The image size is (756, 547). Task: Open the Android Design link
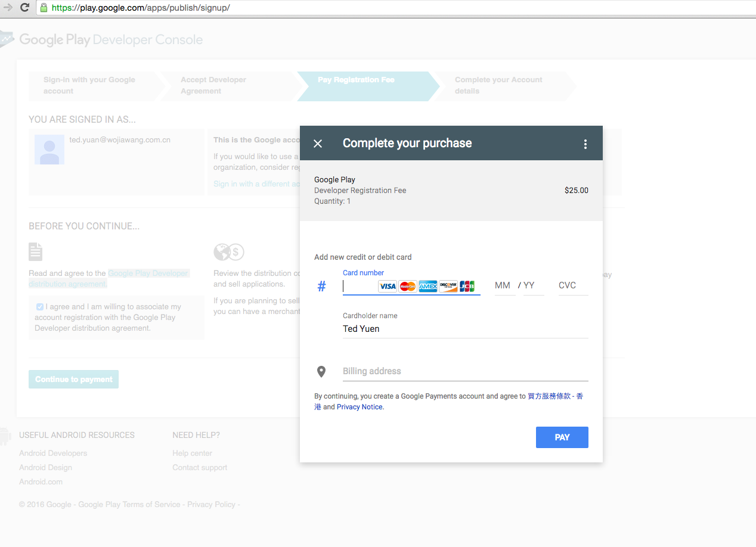pos(45,468)
